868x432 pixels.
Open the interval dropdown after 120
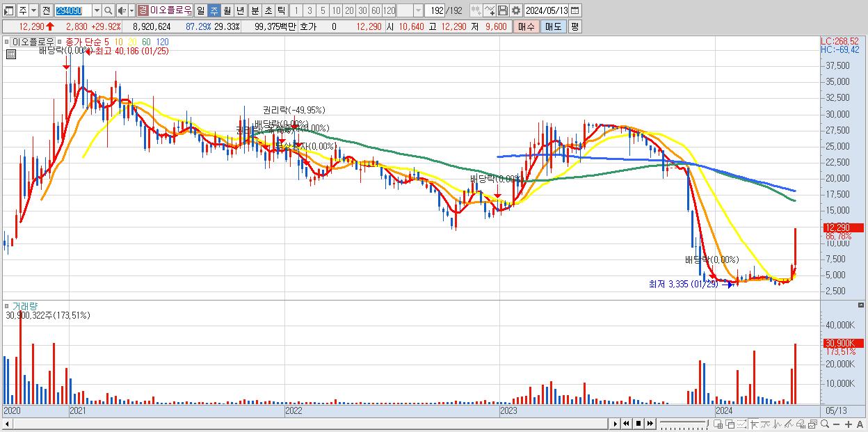click(x=418, y=10)
